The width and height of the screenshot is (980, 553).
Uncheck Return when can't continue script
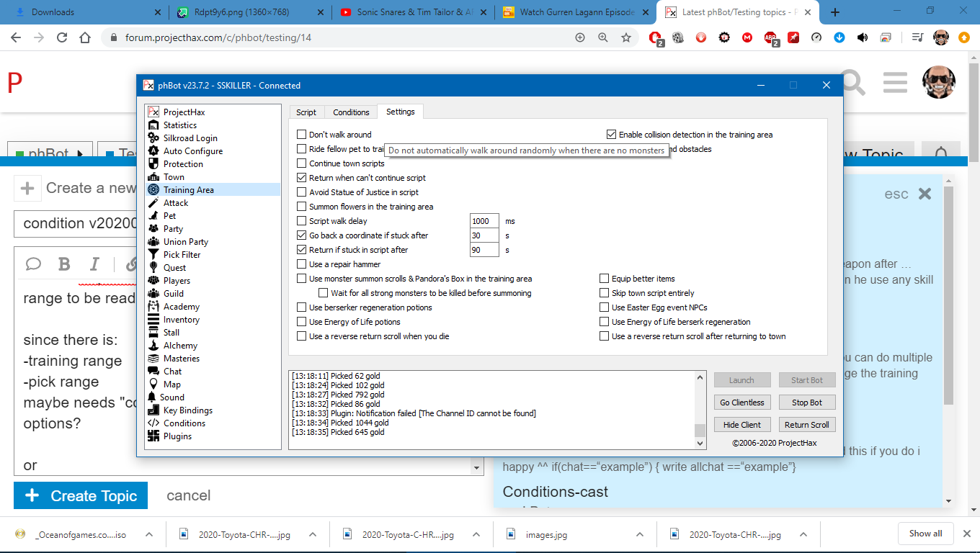pos(302,178)
